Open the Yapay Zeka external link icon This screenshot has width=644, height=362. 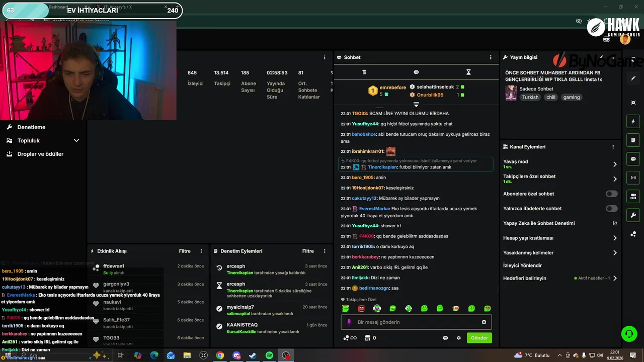tap(615, 223)
